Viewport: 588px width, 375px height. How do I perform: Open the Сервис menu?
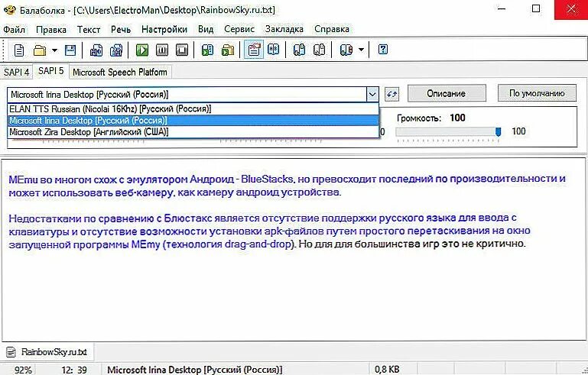tap(239, 29)
